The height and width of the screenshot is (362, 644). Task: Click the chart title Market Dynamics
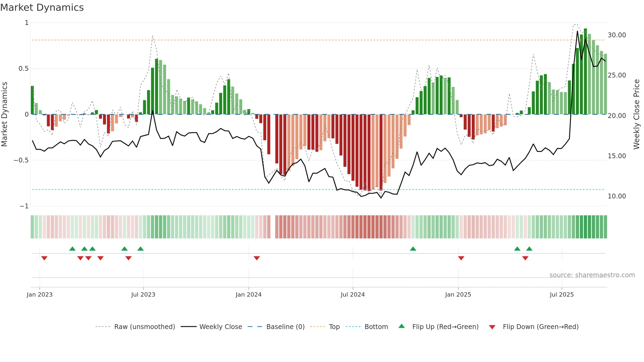pos(42,8)
